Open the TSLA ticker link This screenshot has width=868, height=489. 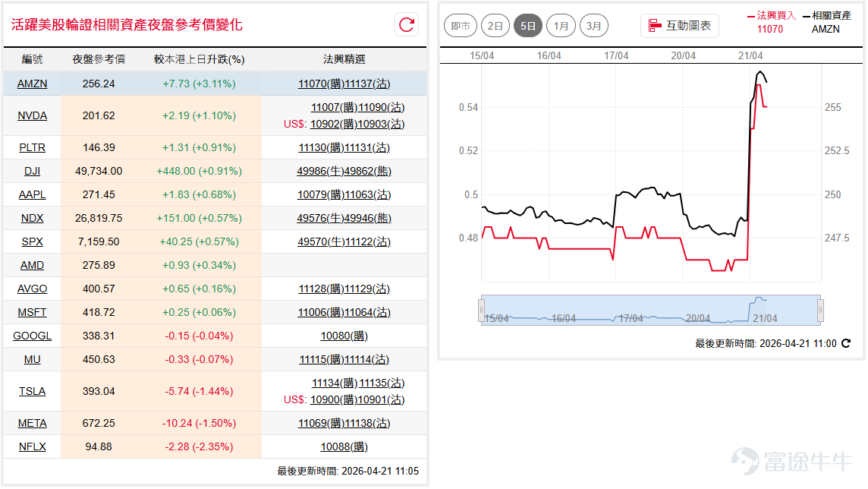(32, 392)
